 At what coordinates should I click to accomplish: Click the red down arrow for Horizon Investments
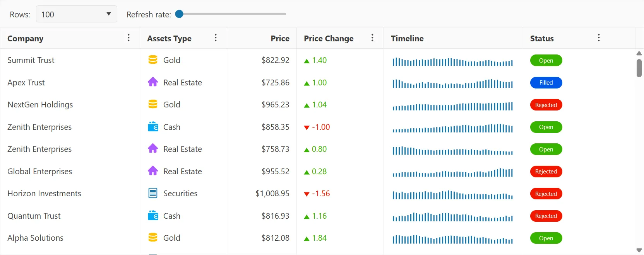coord(307,194)
